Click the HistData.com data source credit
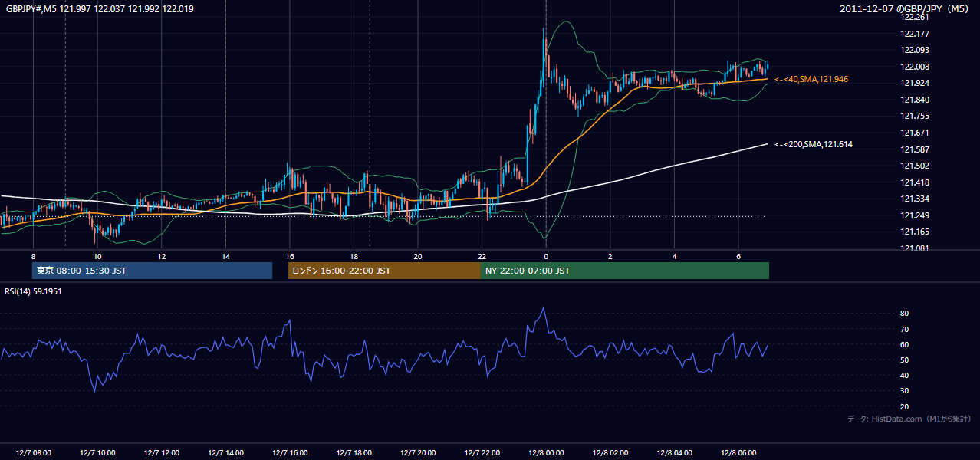The image size is (980, 460). point(909,419)
